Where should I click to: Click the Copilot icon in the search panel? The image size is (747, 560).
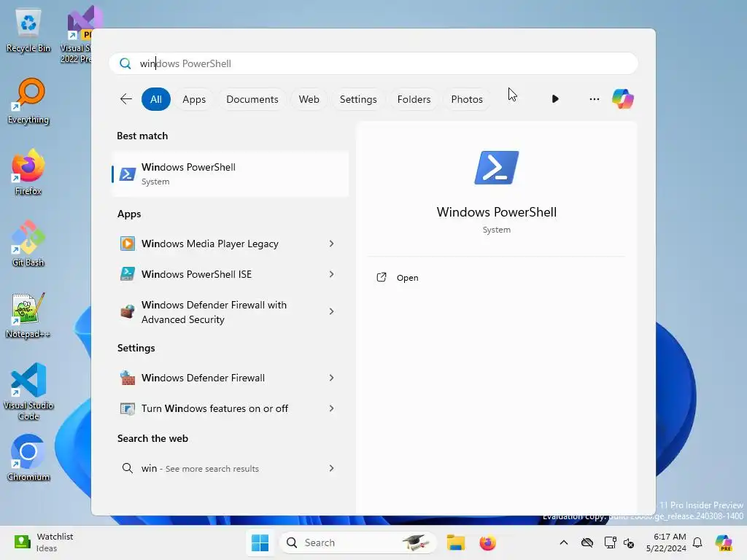click(x=623, y=99)
